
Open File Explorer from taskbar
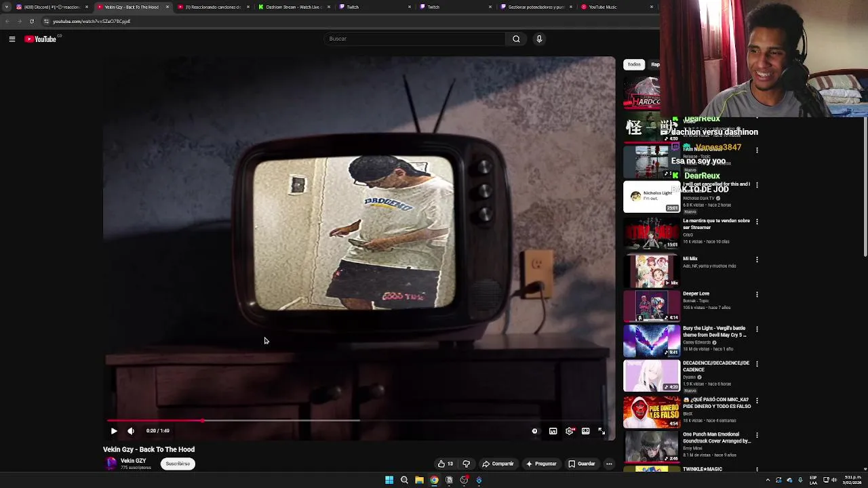click(419, 480)
